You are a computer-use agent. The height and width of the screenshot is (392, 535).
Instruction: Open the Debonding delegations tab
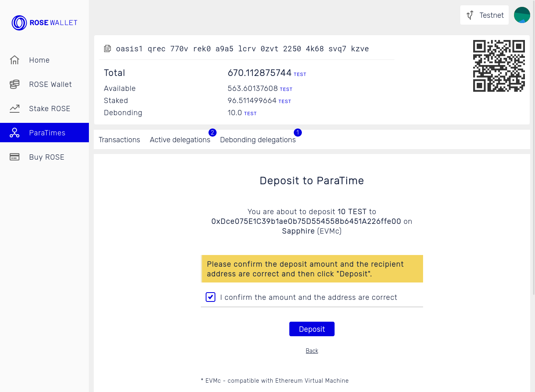pos(258,139)
